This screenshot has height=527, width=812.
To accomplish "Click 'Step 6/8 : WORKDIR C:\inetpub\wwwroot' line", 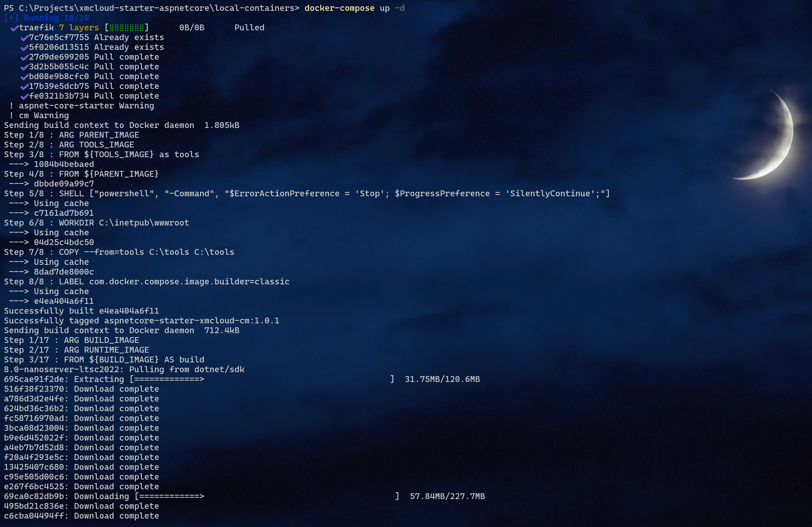I will tap(97, 223).
